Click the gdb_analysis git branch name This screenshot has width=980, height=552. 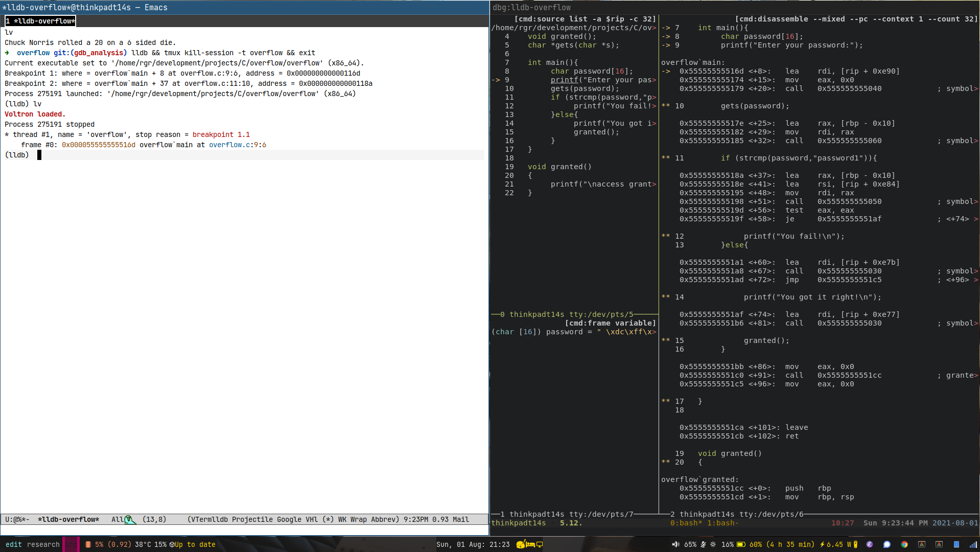coord(99,53)
